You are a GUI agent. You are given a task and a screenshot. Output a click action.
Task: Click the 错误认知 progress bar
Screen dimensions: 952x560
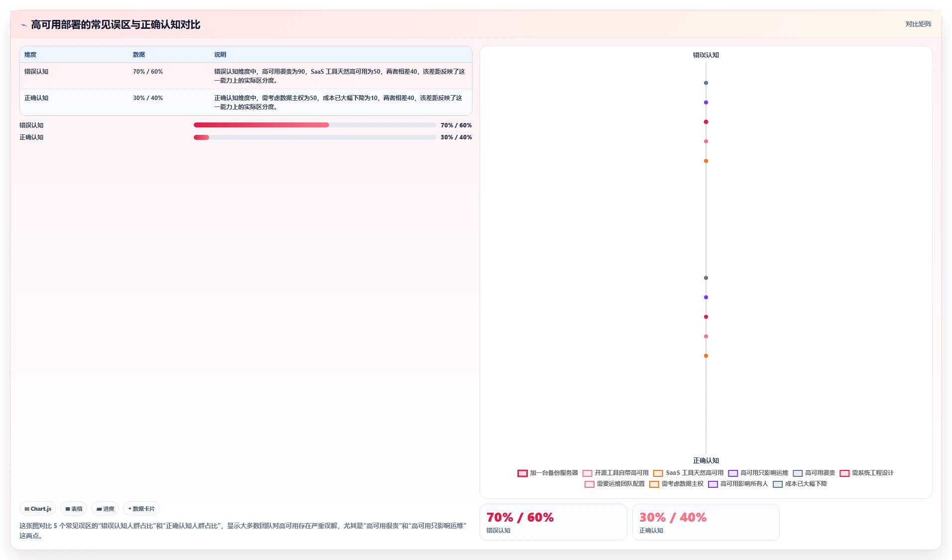tap(315, 125)
